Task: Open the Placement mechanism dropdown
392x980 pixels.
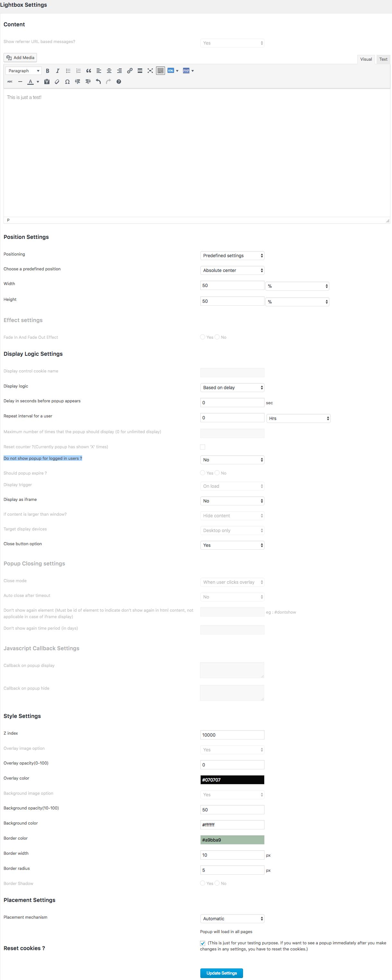Action: (232, 919)
